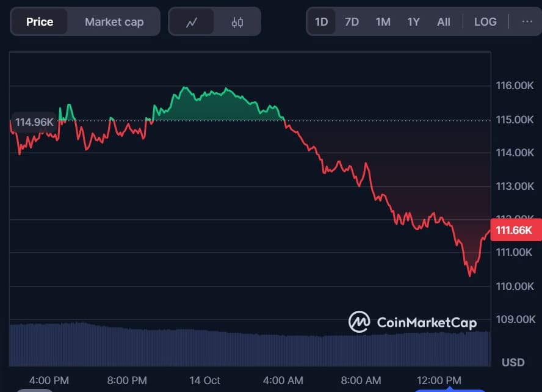
Task: Click the 116.00K price axis label
Action: (514, 86)
